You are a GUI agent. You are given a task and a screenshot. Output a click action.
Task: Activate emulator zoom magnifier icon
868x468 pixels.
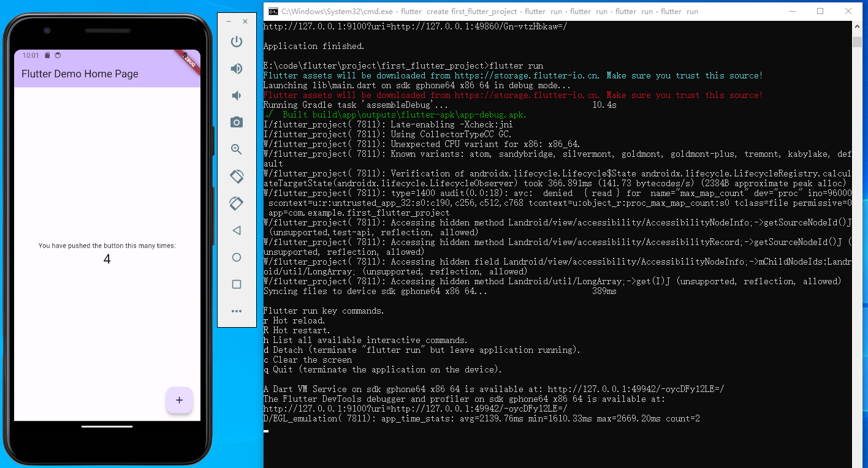tap(237, 149)
